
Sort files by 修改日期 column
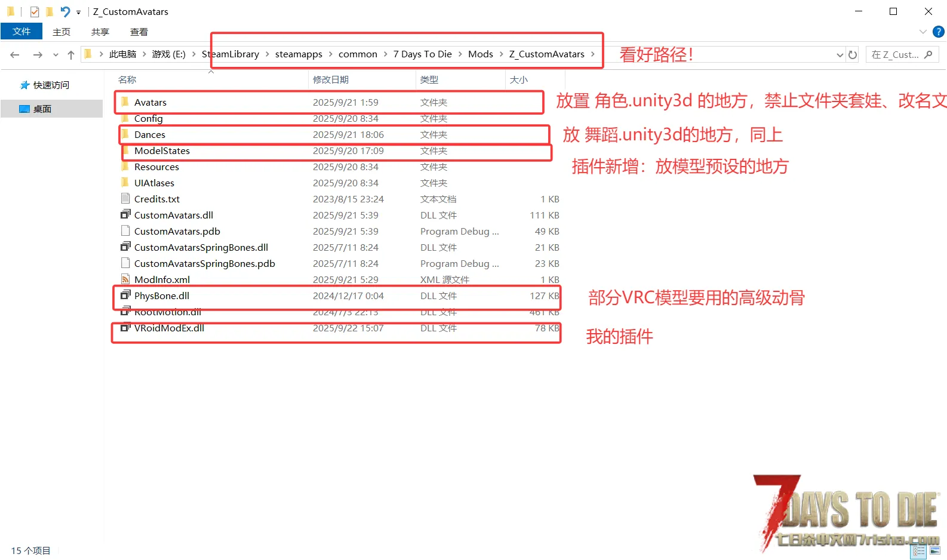coord(331,79)
